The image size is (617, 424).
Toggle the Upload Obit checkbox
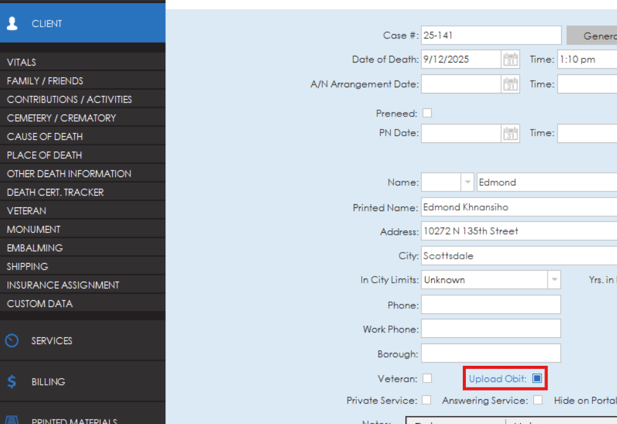tap(537, 379)
